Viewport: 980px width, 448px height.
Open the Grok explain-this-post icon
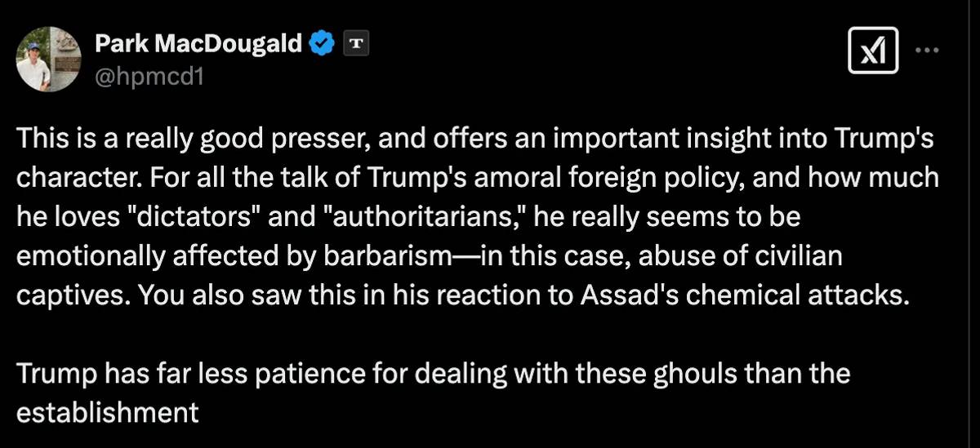point(874,52)
